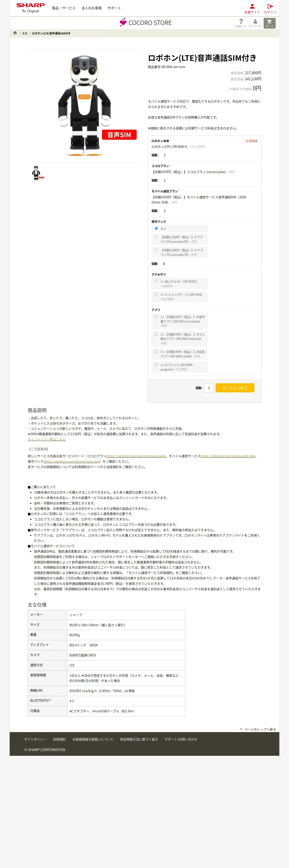
Task: Open 製品・サービス menu
Action: click(x=64, y=8)
